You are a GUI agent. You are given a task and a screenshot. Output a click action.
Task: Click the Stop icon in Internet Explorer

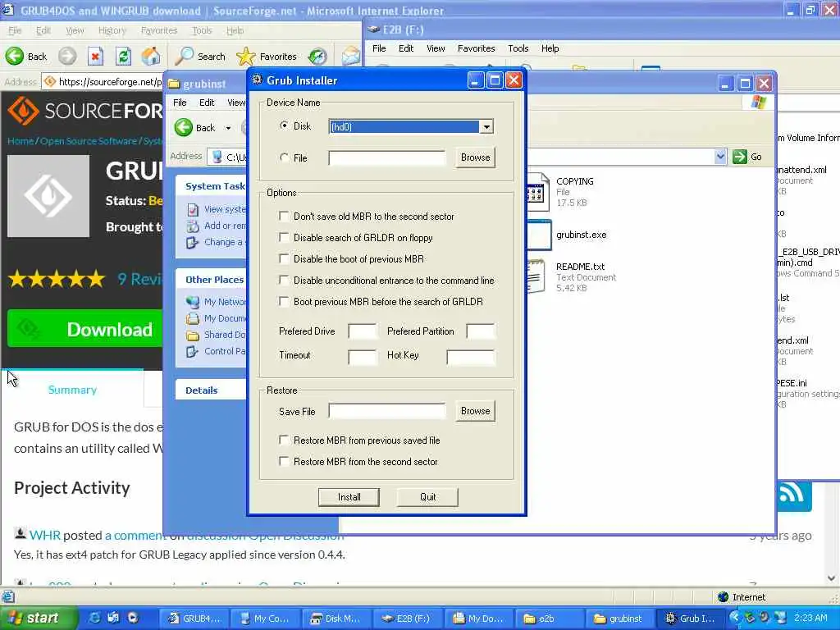point(95,57)
